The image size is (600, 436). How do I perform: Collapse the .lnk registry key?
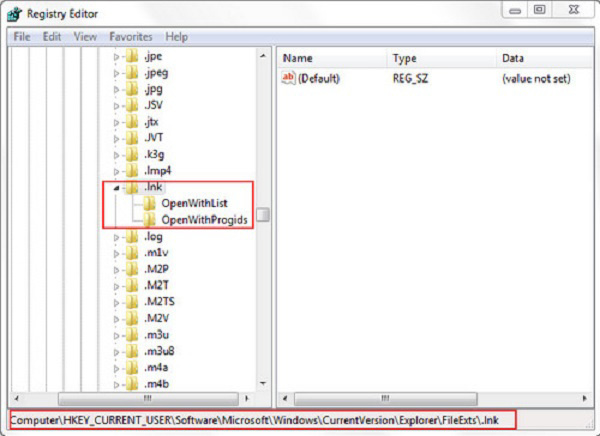117,187
